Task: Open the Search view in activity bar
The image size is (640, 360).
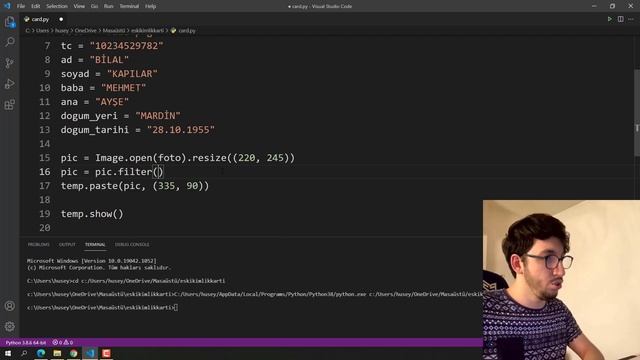Action: [x=10, y=42]
